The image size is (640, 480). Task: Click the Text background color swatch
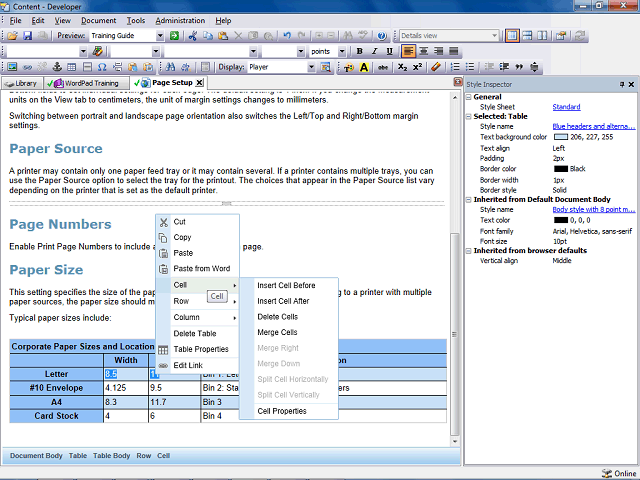(x=561, y=137)
